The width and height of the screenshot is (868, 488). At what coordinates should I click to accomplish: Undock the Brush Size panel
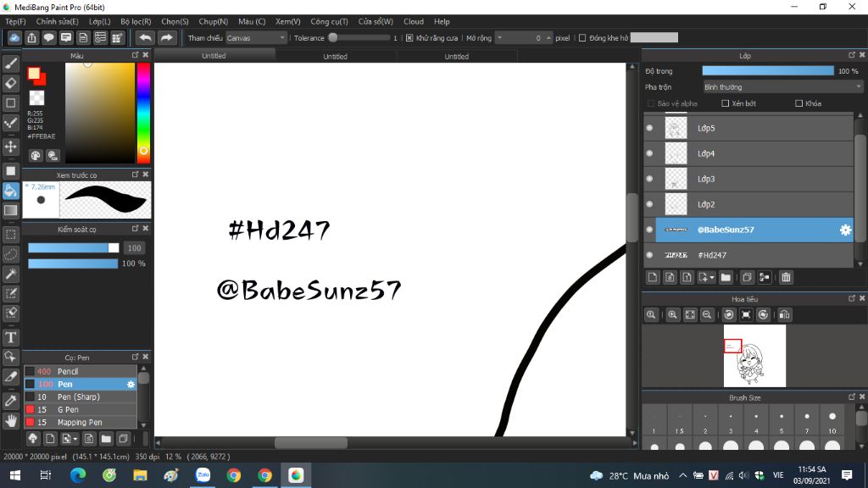[851, 396]
